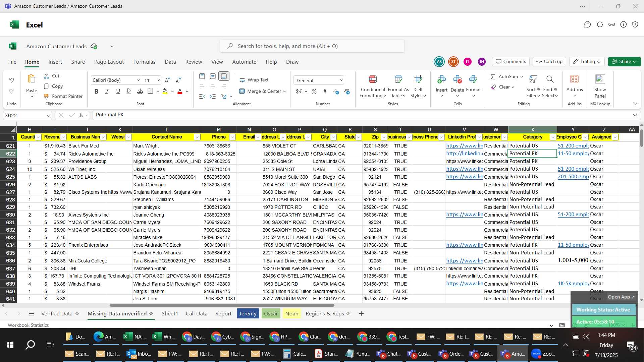Open the font color dropdown arrow

click(x=187, y=92)
